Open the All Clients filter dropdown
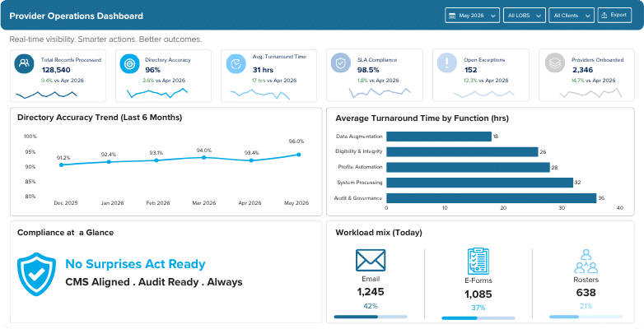The height and width of the screenshot is (329, 644). coord(572,16)
